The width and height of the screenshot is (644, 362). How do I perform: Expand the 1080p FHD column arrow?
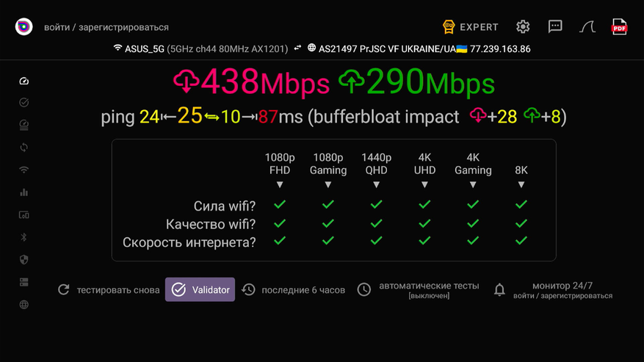280,185
